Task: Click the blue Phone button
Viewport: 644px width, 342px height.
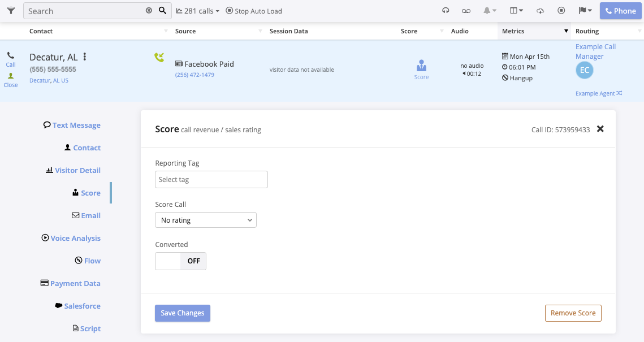Action: (621, 11)
